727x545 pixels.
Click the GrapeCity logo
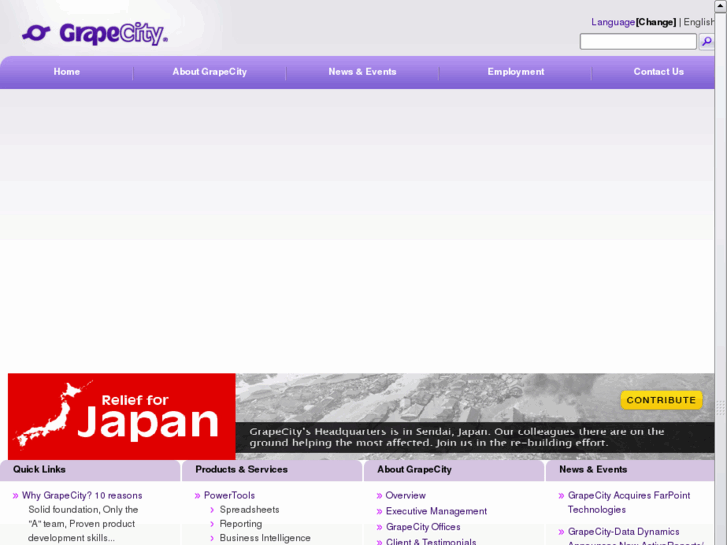(x=95, y=34)
